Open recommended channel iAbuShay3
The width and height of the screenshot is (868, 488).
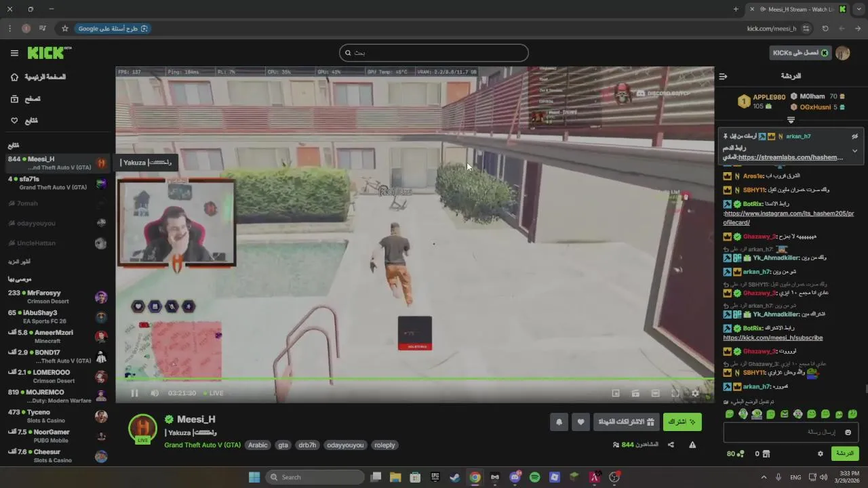coord(58,317)
